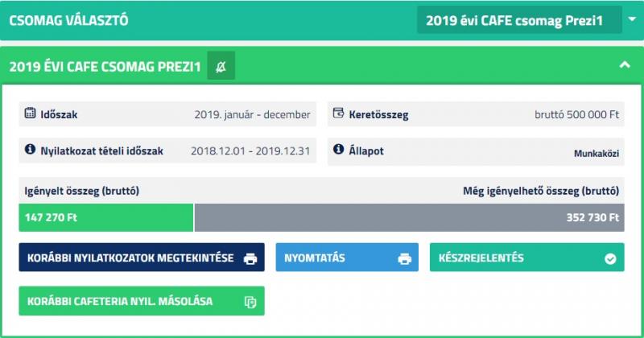The height and width of the screenshot is (338, 644).
Task: Click the dropdown arrow in Csomag választó header
Action: (x=633, y=19)
